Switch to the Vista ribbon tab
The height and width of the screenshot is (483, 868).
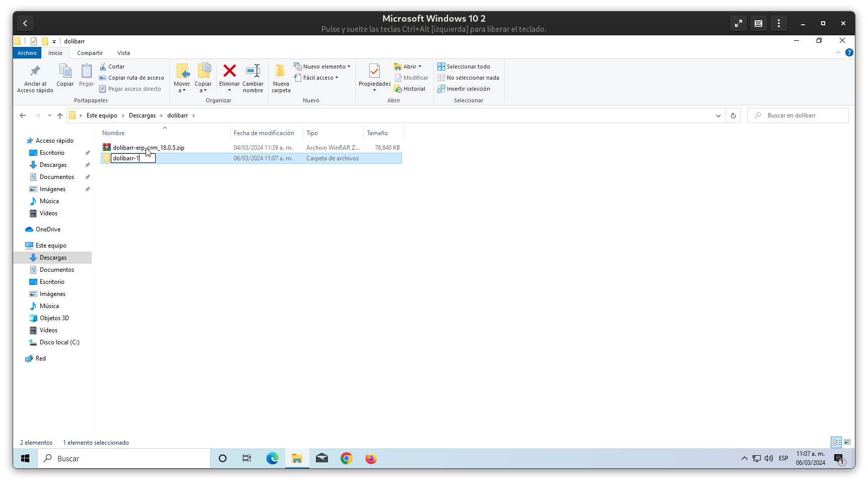(123, 53)
